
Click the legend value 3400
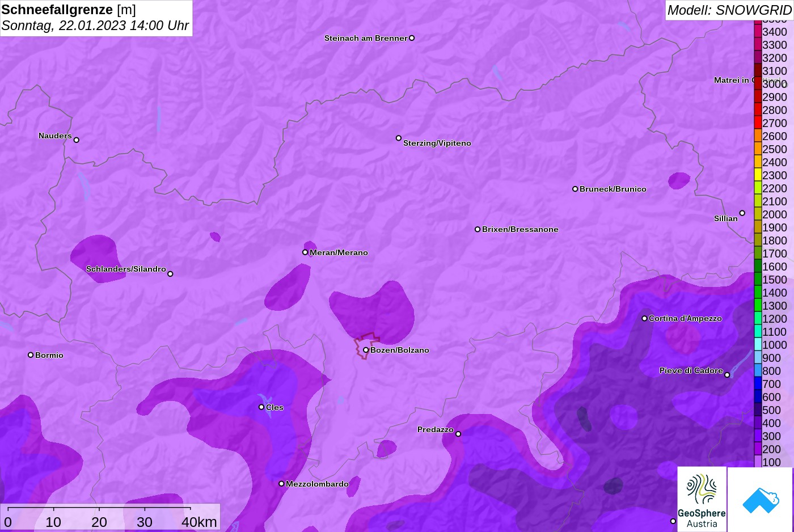(x=775, y=32)
